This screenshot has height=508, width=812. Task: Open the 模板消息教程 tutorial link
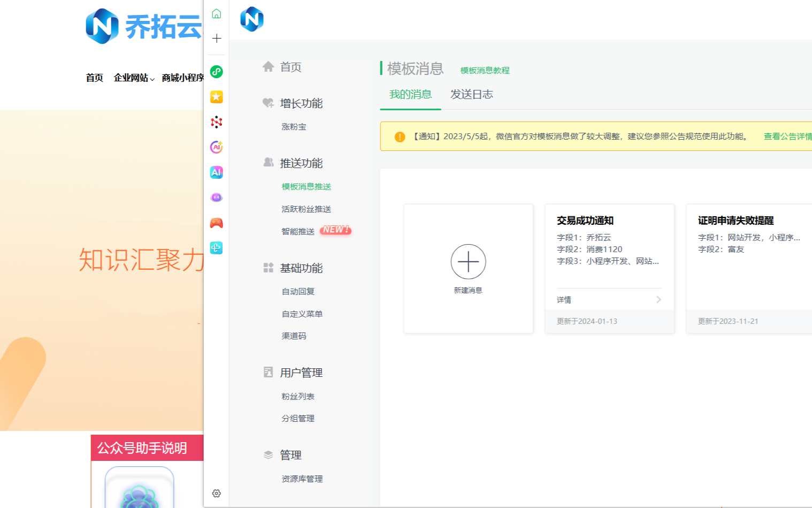coord(485,71)
